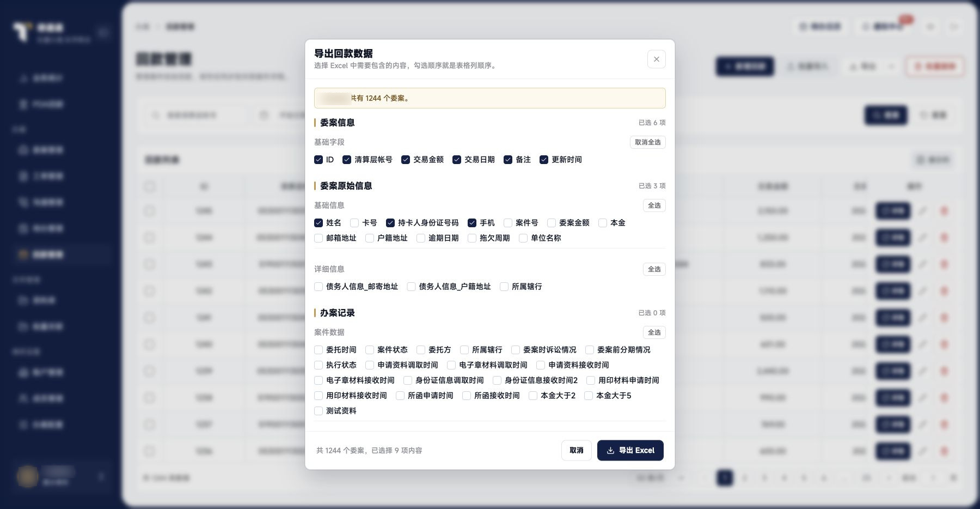Select the 执行状态 checkbox
The image size is (980, 509).
coord(318,365)
